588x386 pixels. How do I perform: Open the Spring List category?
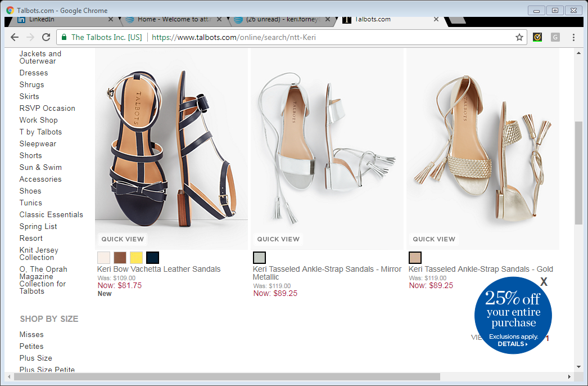pyautogui.click(x=38, y=226)
